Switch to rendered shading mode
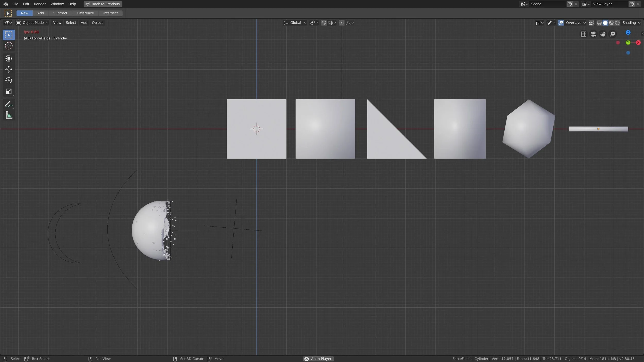Image resolution: width=644 pixels, height=362 pixels. (x=617, y=23)
